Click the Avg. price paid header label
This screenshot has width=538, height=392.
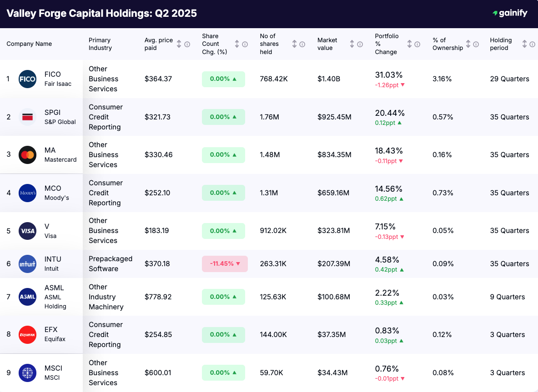click(159, 44)
